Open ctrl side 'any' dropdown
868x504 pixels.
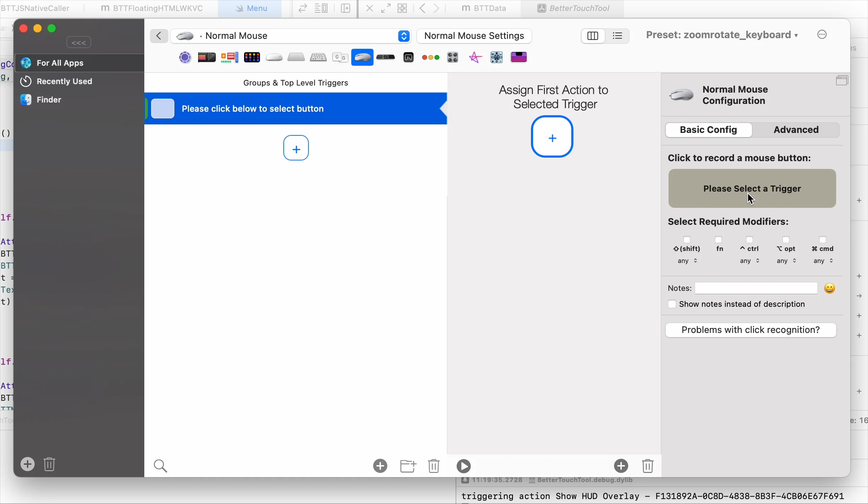coord(750,262)
